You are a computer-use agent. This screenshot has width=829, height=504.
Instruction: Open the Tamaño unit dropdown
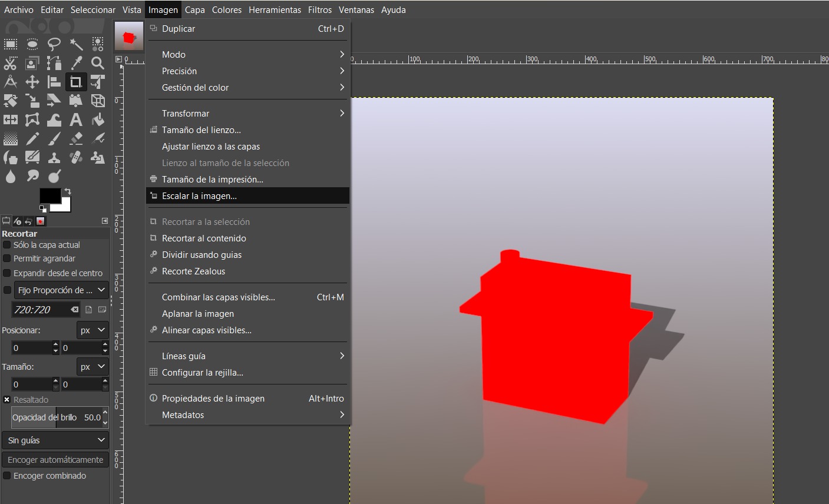point(93,367)
